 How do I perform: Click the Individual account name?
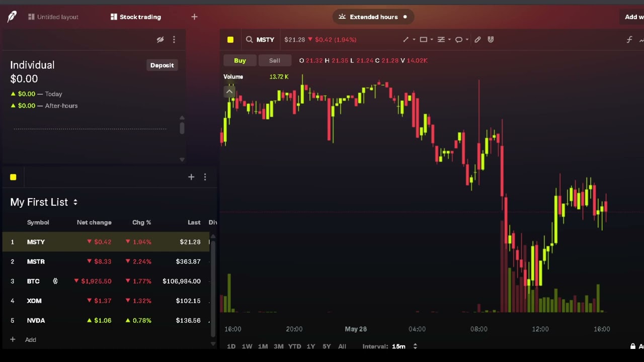pyautogui.click(x=32, y=65)
